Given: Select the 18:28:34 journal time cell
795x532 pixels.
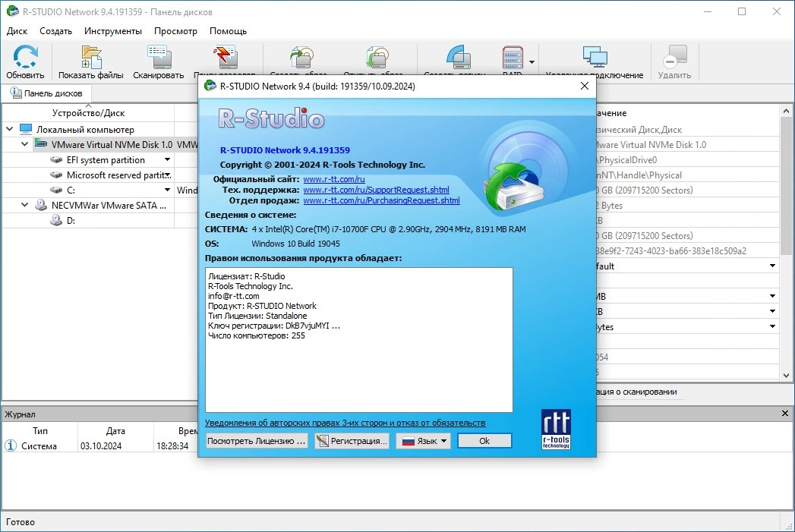Looking at the screenshot, I should coord(172,446).
